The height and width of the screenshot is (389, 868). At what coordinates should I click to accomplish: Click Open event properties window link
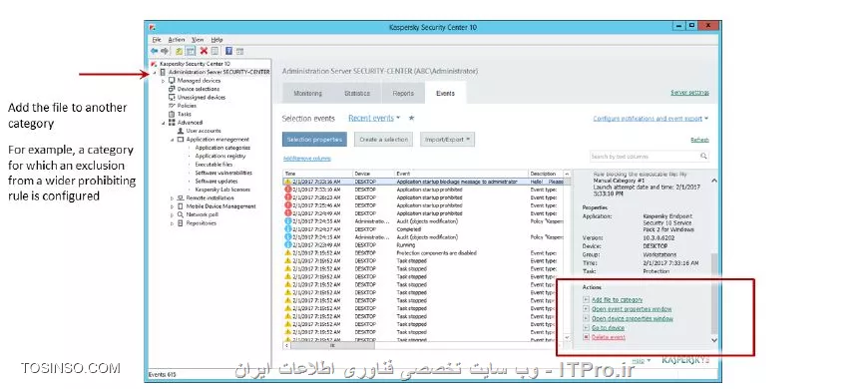(632, 309)
